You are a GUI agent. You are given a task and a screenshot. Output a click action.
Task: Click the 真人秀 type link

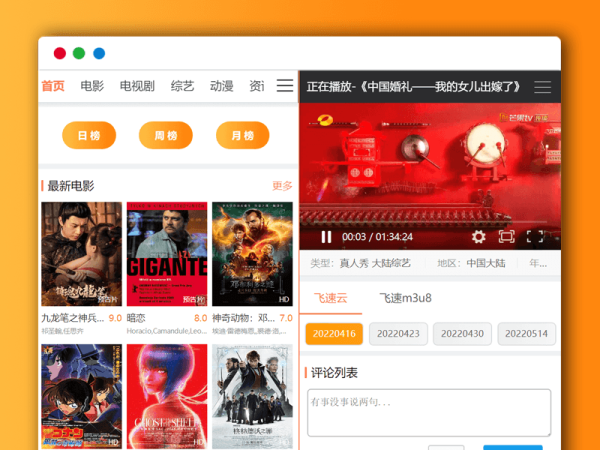click(x=354, y=263)
